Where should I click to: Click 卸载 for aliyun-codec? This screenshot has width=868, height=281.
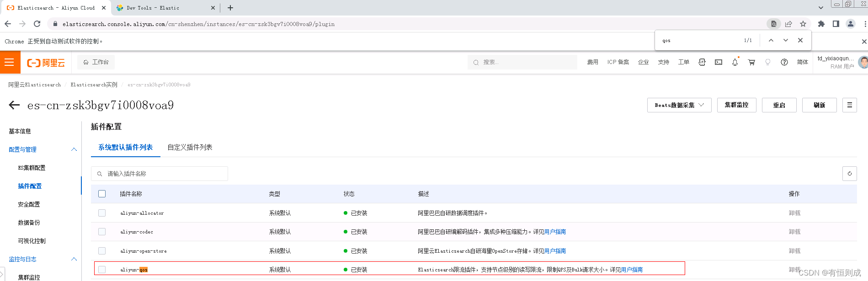tap(794, 232)
